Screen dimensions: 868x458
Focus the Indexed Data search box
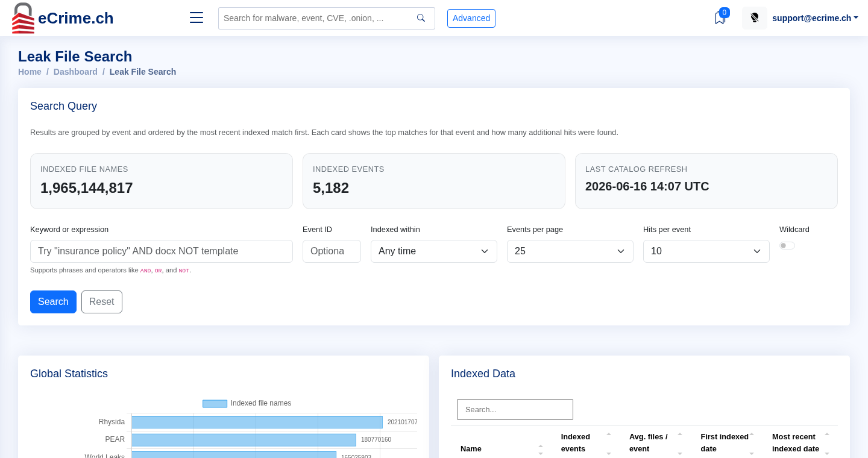pyautogui.click(x=515, y=409)
